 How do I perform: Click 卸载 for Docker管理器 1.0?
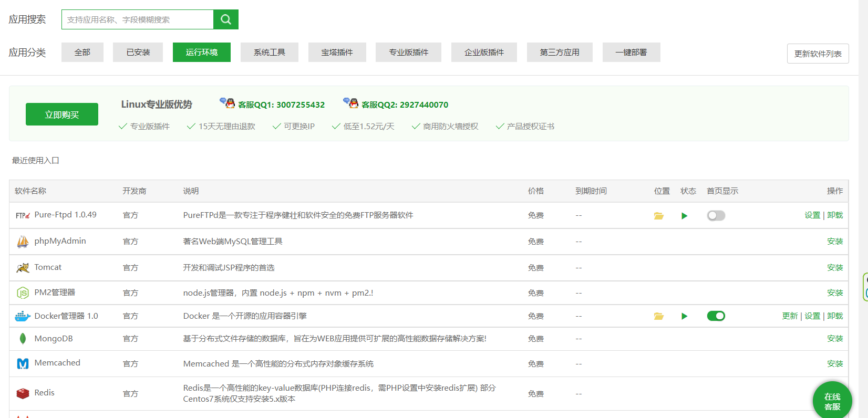(835, 316)
